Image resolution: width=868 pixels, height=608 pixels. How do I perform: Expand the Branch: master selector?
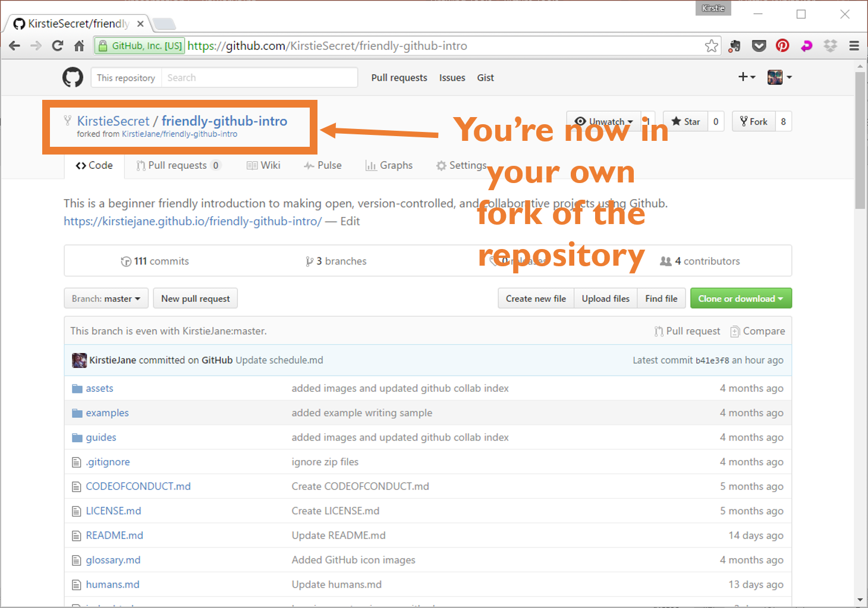click(x=106, y=298)
